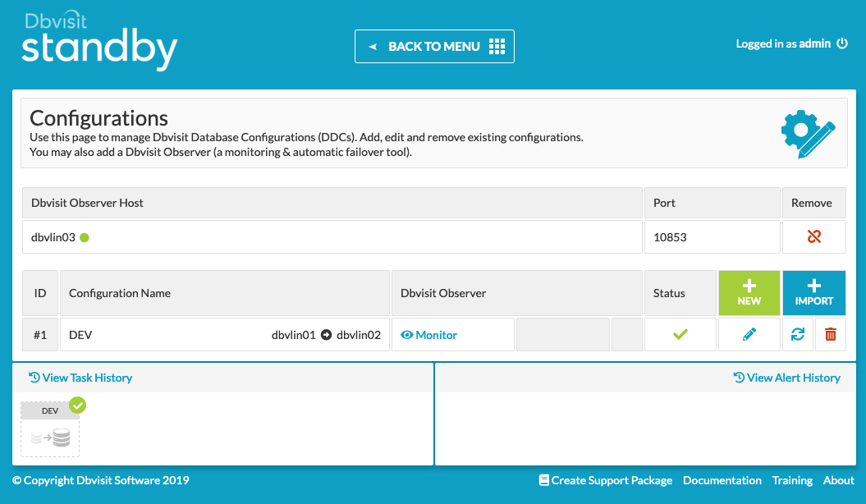Click the dbvlin01 primary host text
The image size is (866, 504).
tap(293, 335)
